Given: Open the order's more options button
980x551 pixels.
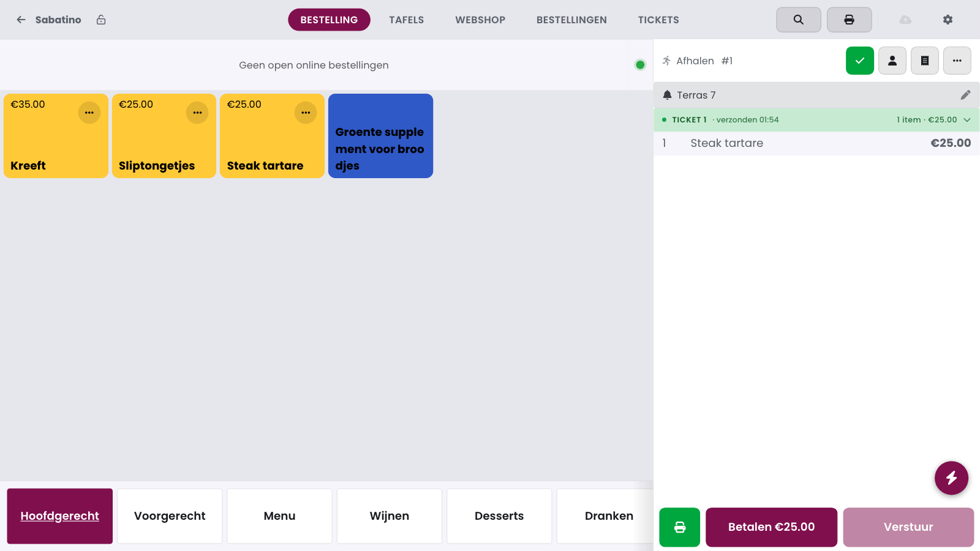Looking at the screenshot, I should click(x=957, y=61).
